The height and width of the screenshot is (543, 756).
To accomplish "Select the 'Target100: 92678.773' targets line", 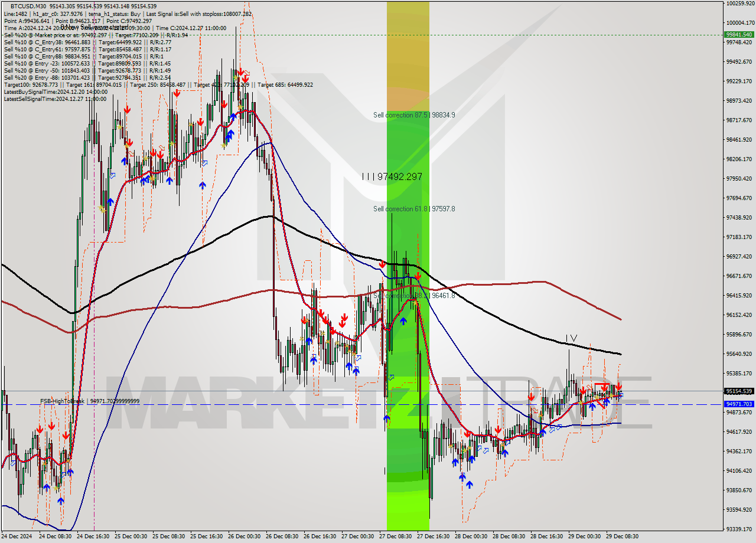I will click(158, 84).
